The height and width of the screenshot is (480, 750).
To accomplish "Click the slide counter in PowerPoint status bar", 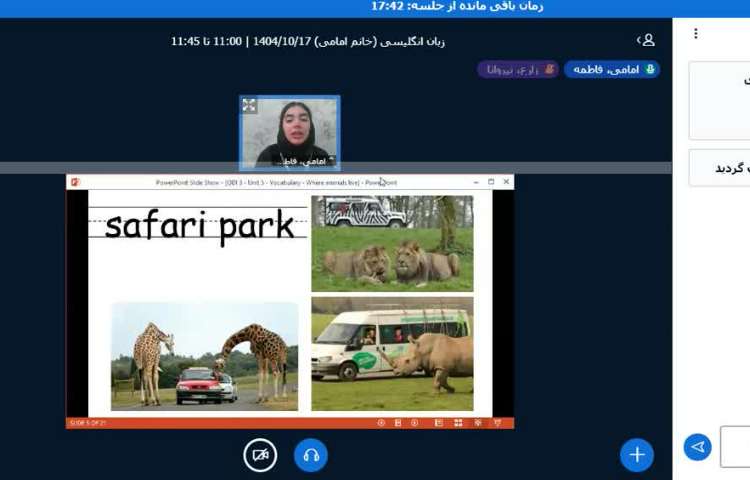I will [x=88, y=423].
